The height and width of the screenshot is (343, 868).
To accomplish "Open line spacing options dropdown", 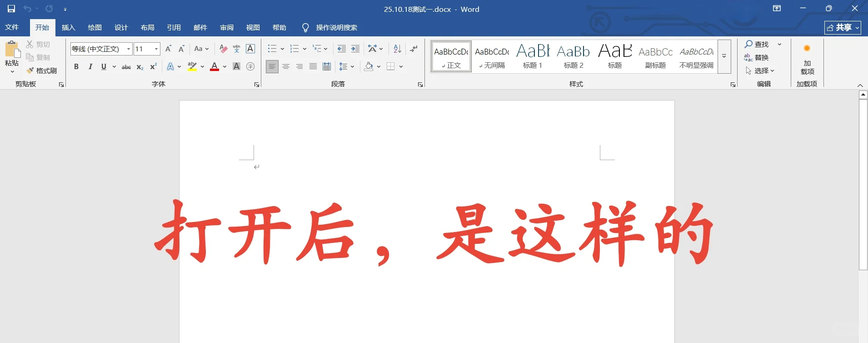I will (x=347, y=66).
